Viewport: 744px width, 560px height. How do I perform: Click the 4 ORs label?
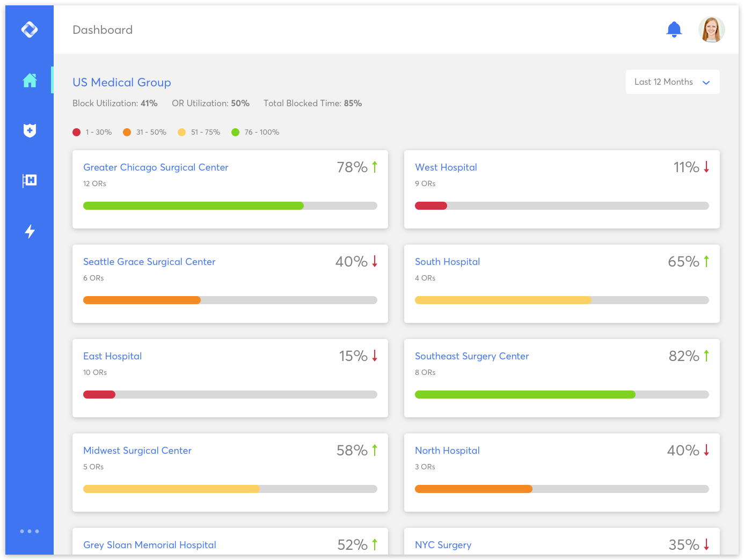point(425,278)
